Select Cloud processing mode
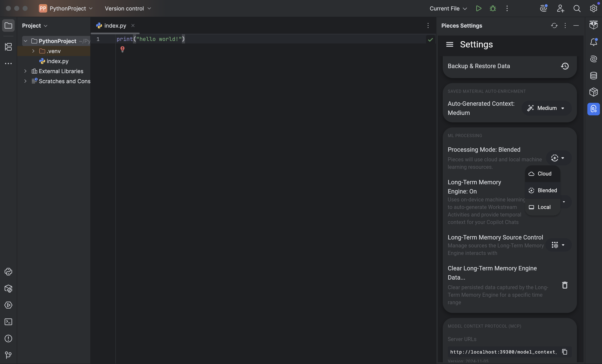 click(x=542, y=174)
